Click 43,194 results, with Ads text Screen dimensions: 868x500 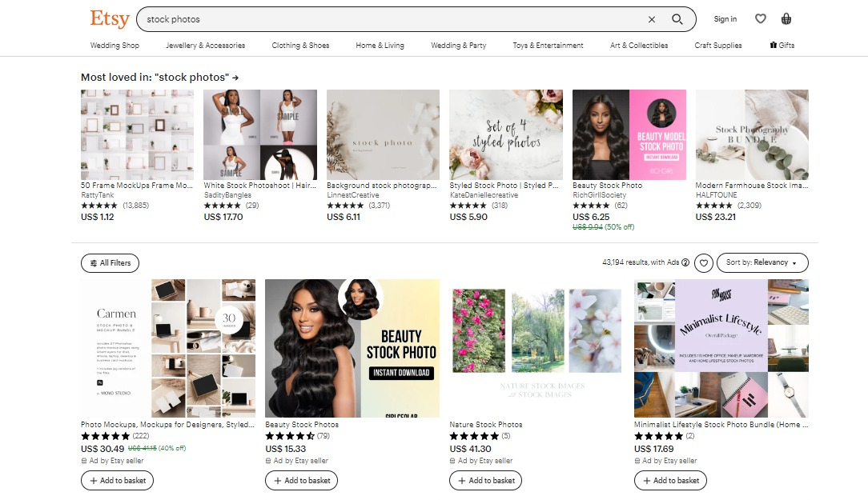point(641,262)
